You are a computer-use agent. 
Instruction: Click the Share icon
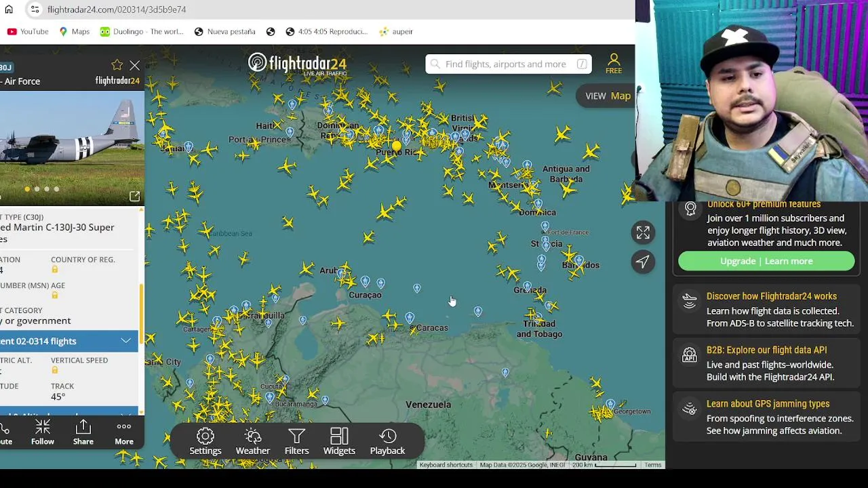point(83,432)
